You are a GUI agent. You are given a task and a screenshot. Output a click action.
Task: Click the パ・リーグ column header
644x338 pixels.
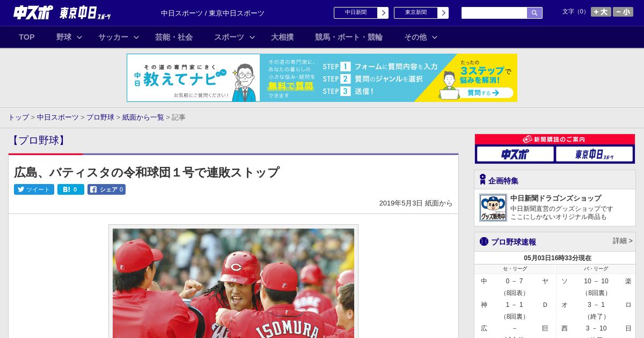[x=596, y=269]
